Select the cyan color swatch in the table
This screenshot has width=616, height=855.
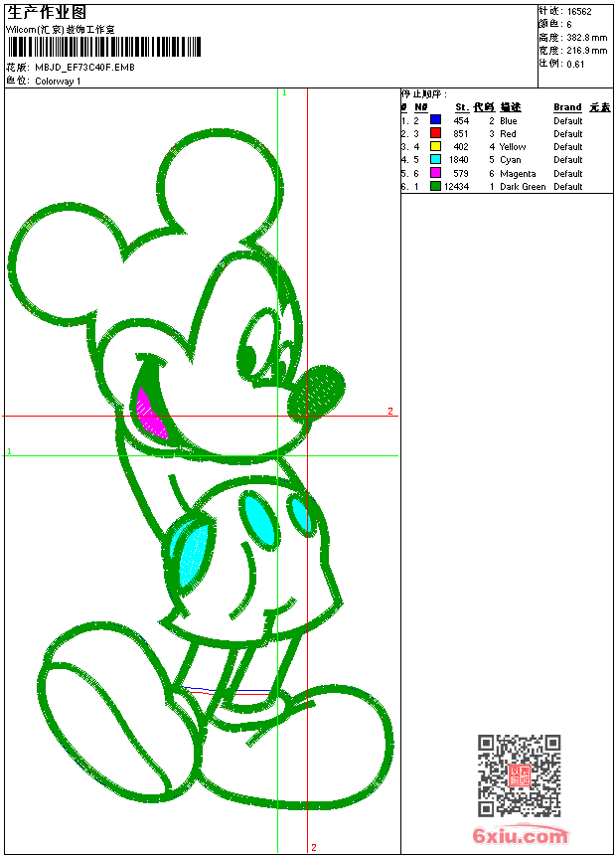435,159
